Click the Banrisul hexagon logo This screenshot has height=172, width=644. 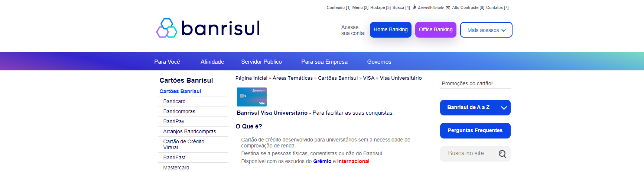[x=167, y=28]
